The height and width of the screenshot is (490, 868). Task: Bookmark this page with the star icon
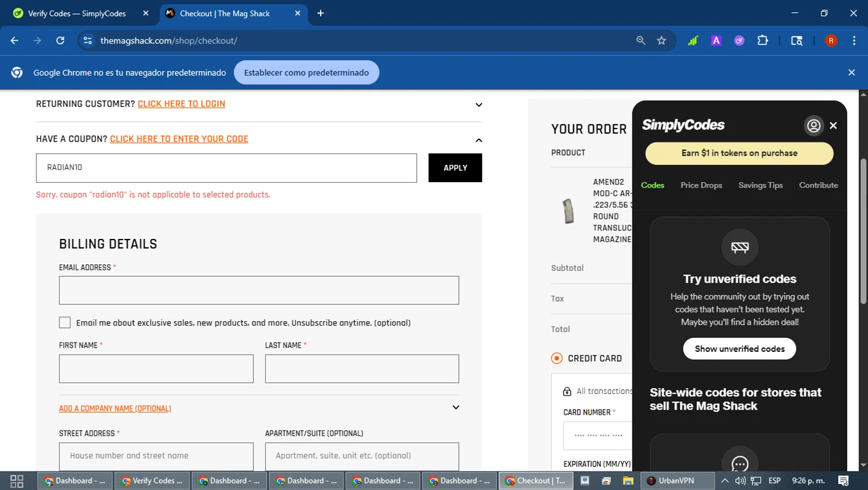click(x=661, y=40)
